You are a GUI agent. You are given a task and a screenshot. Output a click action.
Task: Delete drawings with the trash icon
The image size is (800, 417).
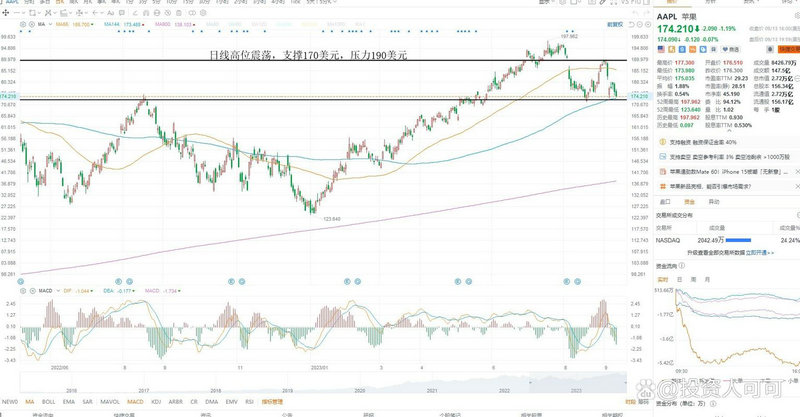tap(179, 13)
